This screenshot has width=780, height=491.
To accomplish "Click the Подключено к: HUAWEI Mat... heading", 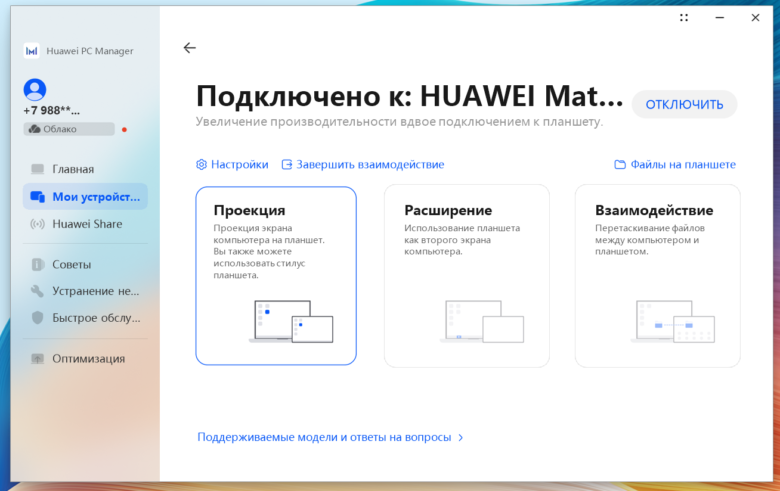I will [x=409, y=96].
